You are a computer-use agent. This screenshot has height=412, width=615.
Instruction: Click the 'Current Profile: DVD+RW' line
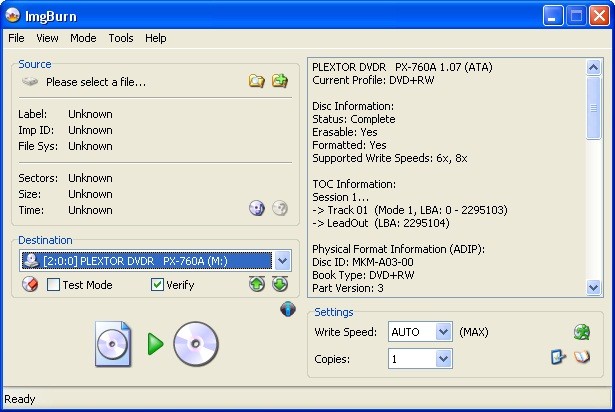(373, 80)
